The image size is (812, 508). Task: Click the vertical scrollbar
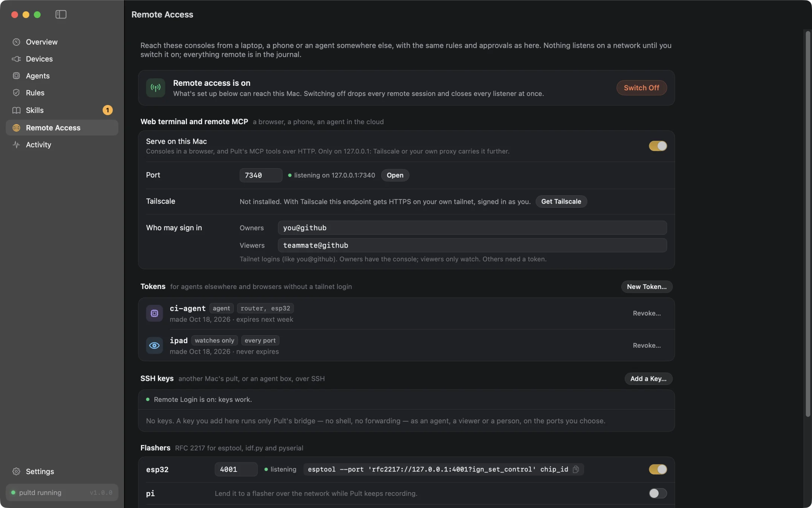coord(807,224)
